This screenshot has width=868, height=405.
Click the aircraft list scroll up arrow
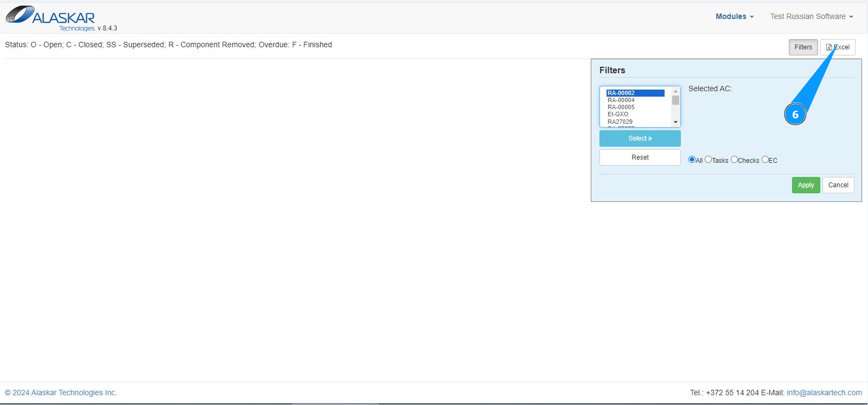pyautogui.click(x=675, y=91)
